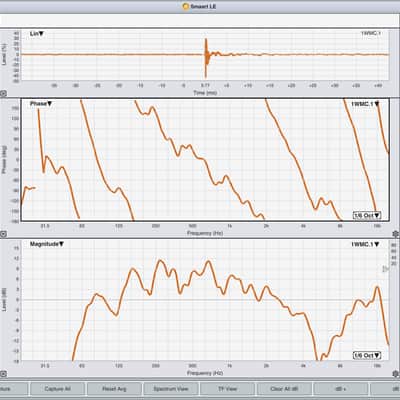Open the Phase plot type dropdown
The width and height of the screenshot is (400, 400).
[41, 104]
